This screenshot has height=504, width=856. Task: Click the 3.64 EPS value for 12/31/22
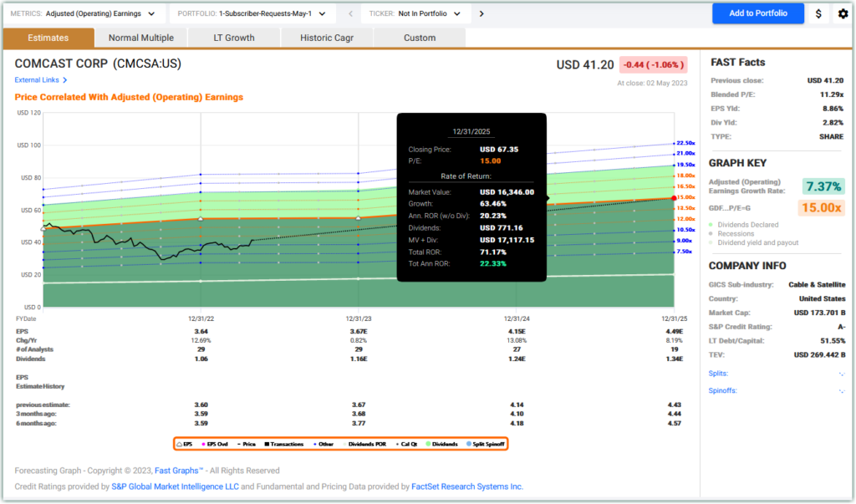(201, 332)
